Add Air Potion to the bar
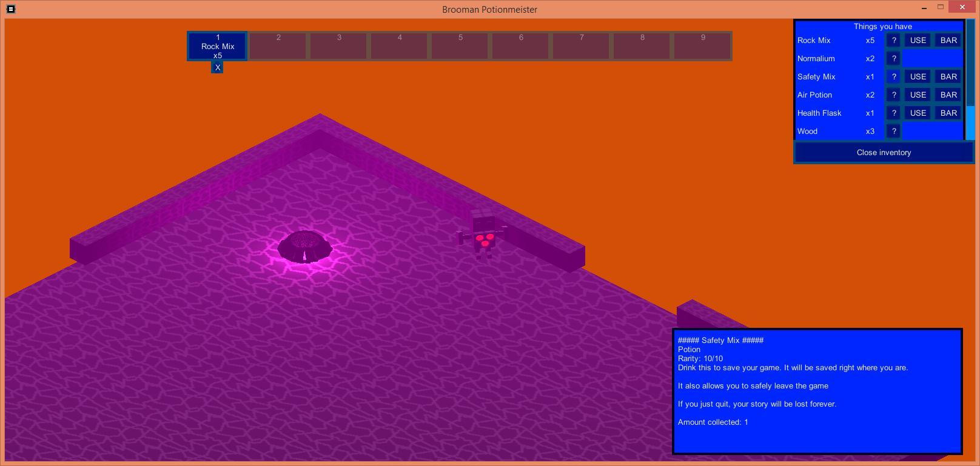 (948, 95)
